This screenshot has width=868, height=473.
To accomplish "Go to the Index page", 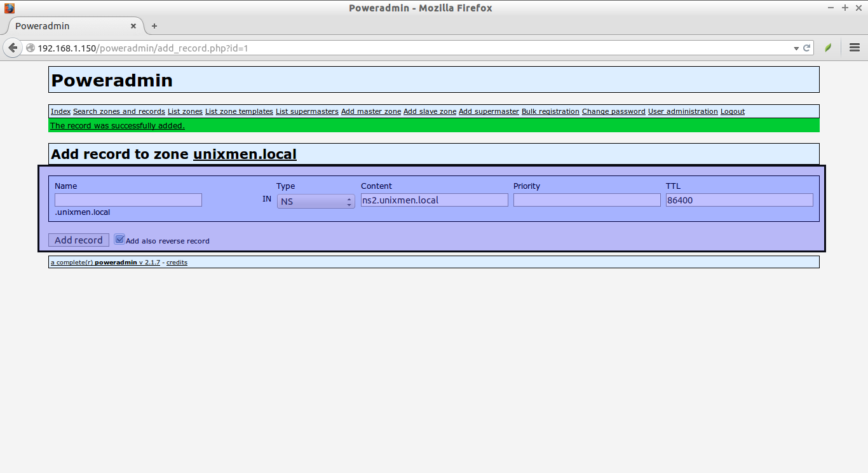I will (60, 111).
